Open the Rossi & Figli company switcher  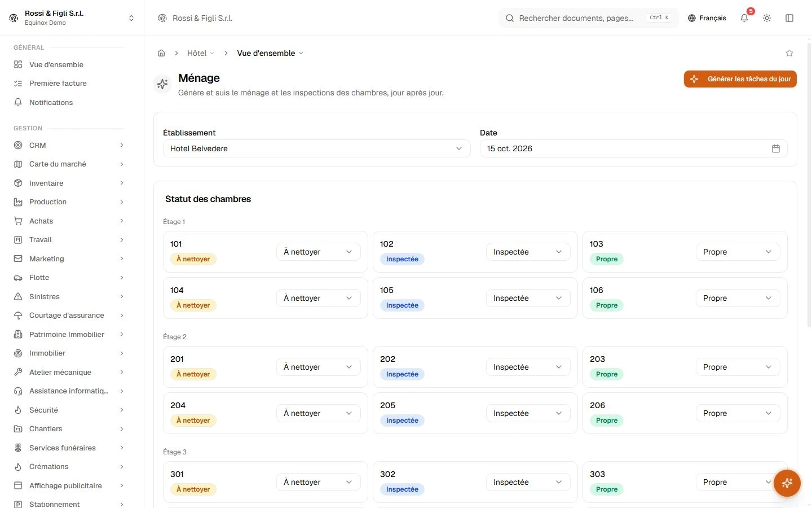[72, 18]
